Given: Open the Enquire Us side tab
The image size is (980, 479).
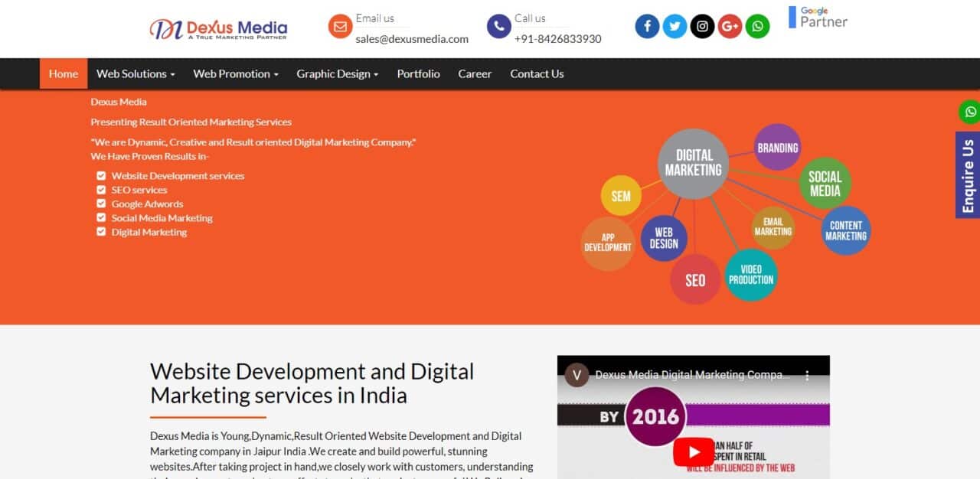Looking at the screenshot, I should [968, 175].
